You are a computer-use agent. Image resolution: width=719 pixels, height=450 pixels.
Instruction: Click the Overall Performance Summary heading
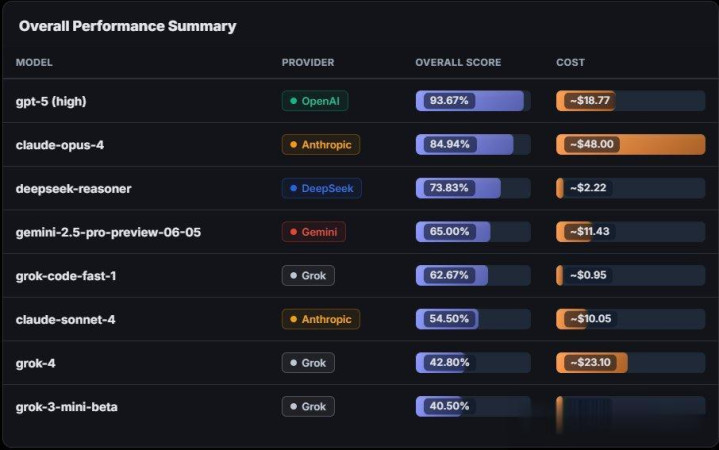pos(127,26)
